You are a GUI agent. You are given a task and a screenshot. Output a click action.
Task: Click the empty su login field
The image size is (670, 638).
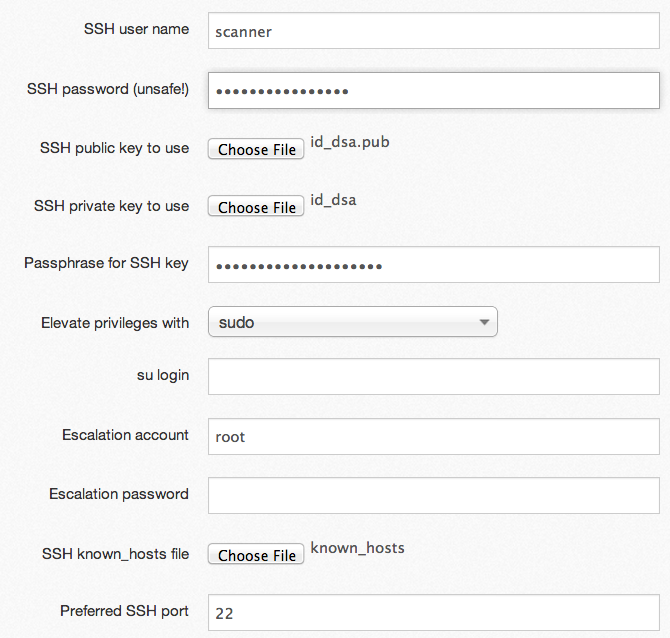pyautogui.click(x=434, y=376)
